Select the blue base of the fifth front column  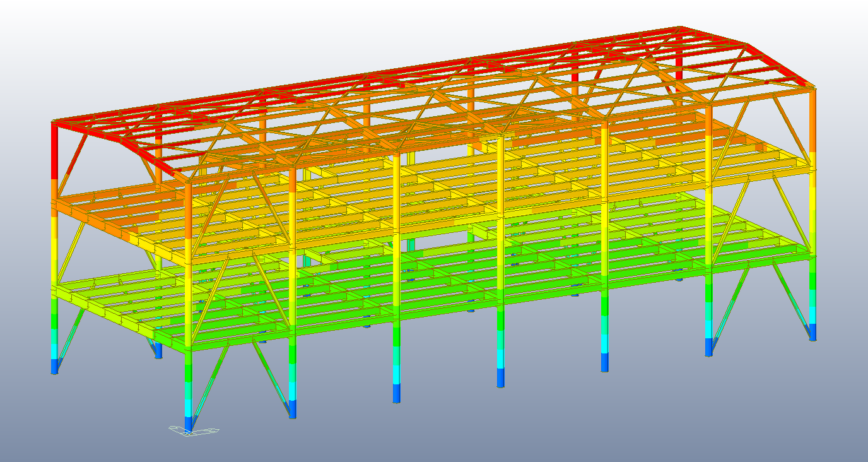(x=605, y=362)
